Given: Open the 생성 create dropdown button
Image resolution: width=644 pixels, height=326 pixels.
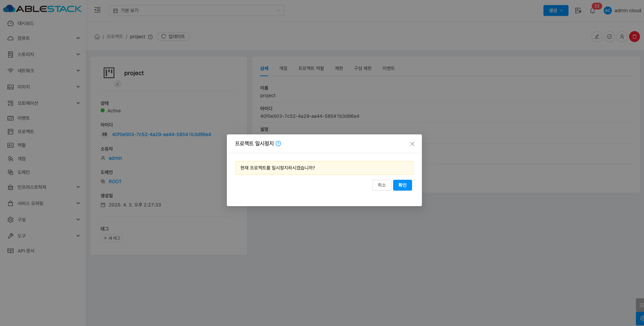Looking at the screenshot, I should [x=556, y=10].
